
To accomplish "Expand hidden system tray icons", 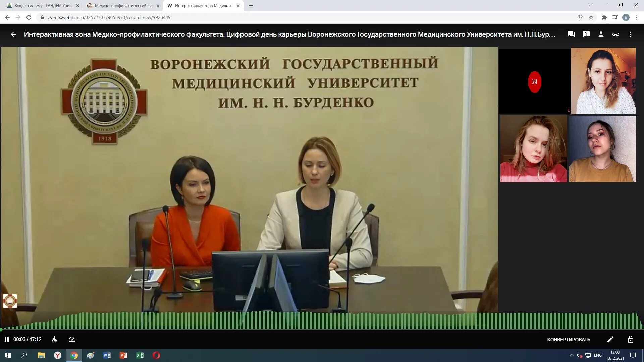I will [x=572, y=355].
